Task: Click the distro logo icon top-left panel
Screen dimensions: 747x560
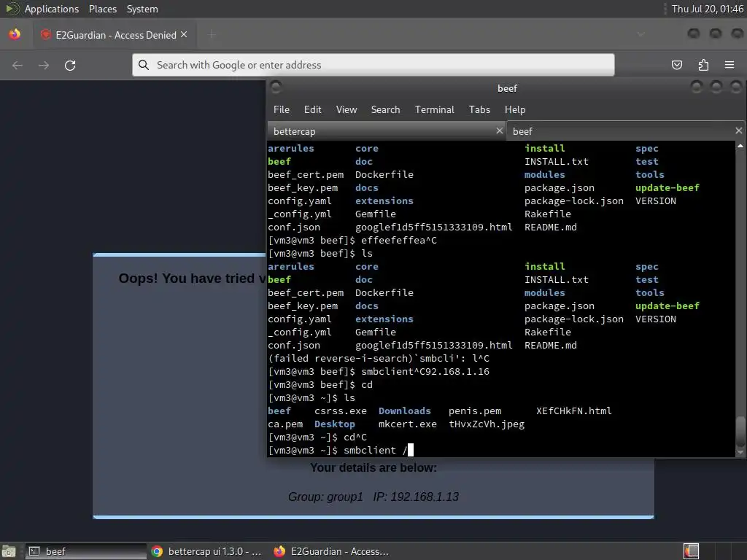Action: (12, 9)
